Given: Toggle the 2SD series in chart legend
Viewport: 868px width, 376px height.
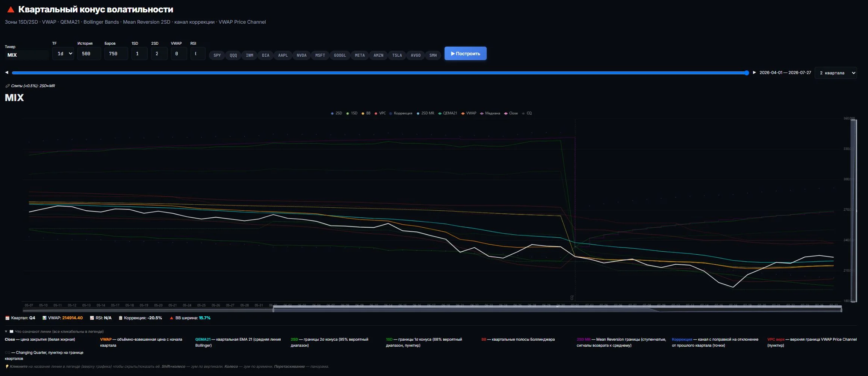Looking at the screenshot, I should (x=336, y=113).
